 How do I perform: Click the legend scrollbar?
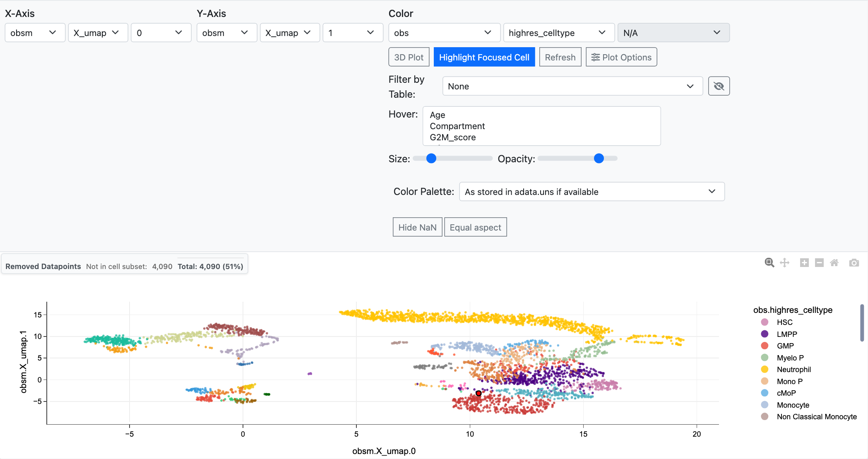[862, 323]
